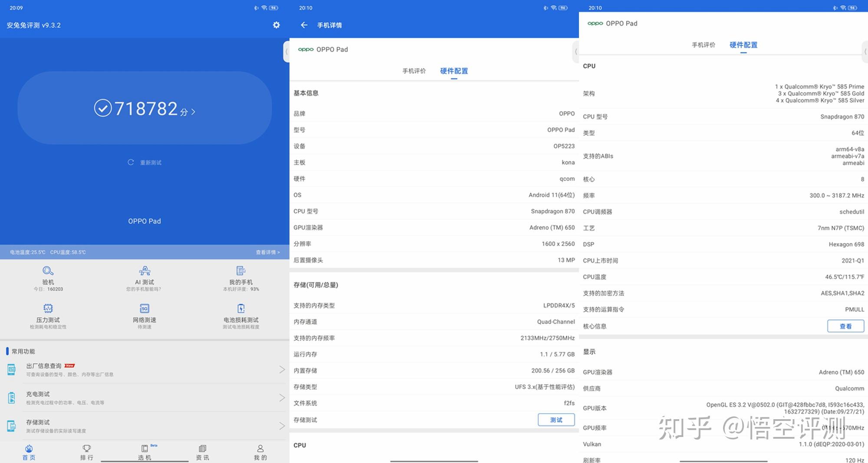Click 查看详情 temperature details link

(x=268, y=252)
